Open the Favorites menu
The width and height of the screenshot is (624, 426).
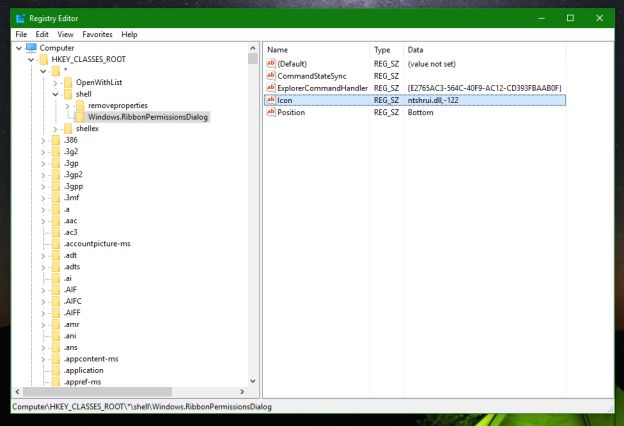(97, 34)
